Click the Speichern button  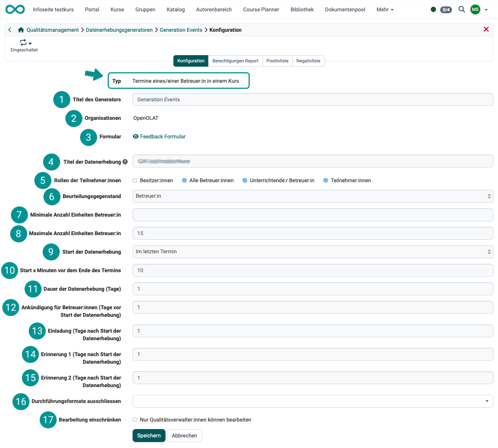148,435
